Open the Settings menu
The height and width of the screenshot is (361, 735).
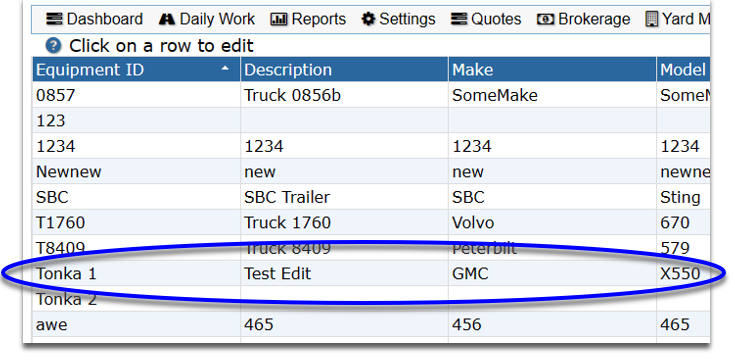tap(398, 19)
